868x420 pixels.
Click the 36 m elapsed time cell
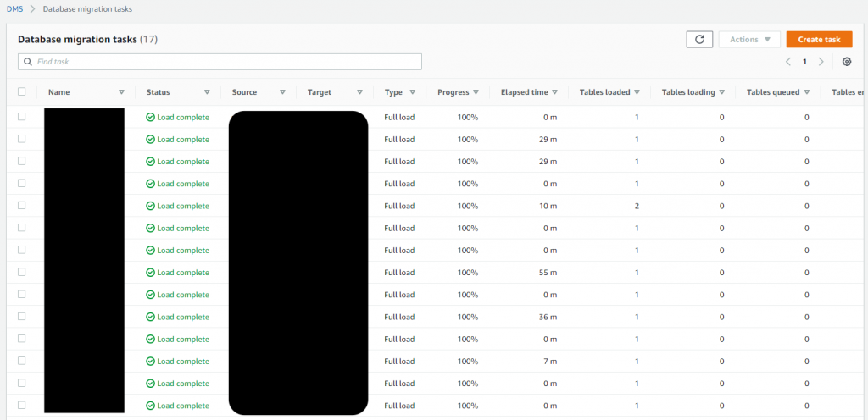pyautogui.click(x=547, y=317)
